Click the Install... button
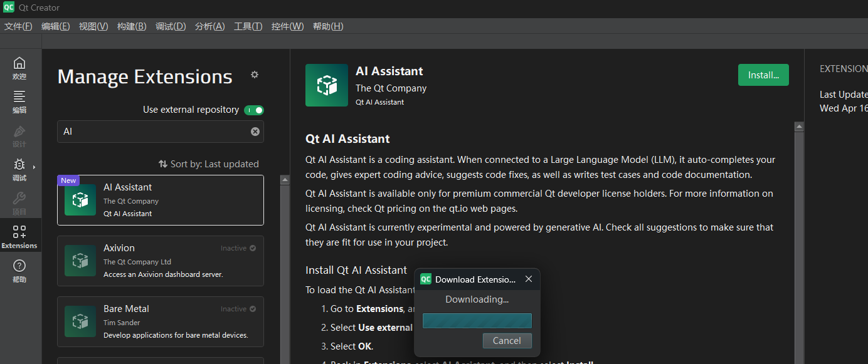Image resolution: width=868 pixels, height=364 pixels. [763, 75]
